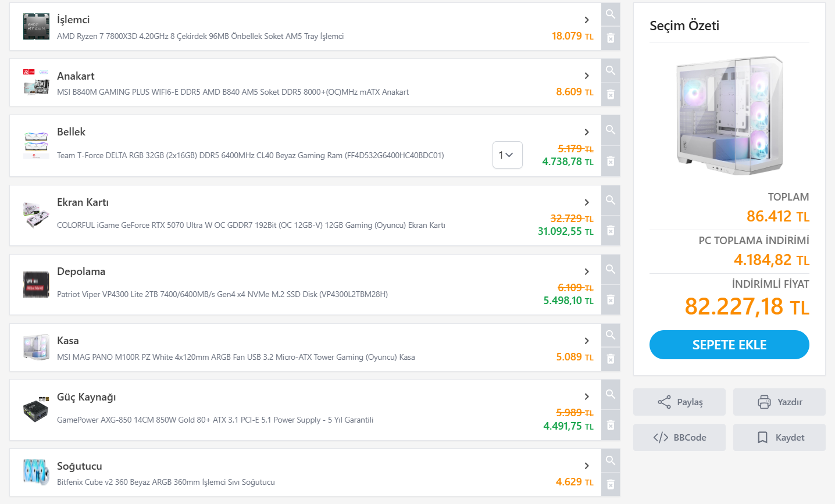Open the Bellek quantity dropdown
Screen dimensions: 835x504
pos(507,155)
